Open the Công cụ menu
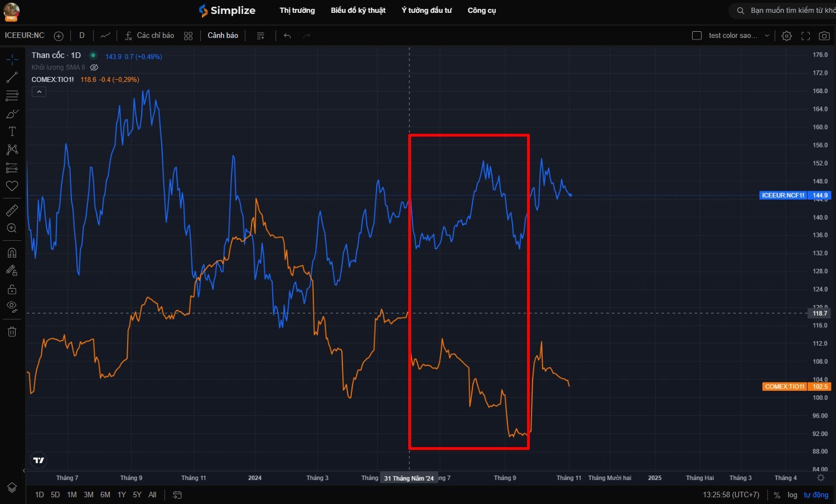The image size is (836, 504). click(x=481, y=11)
